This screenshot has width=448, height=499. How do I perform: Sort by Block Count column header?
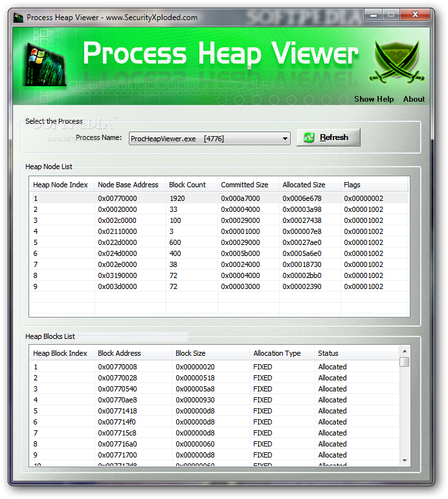[191, 185]
